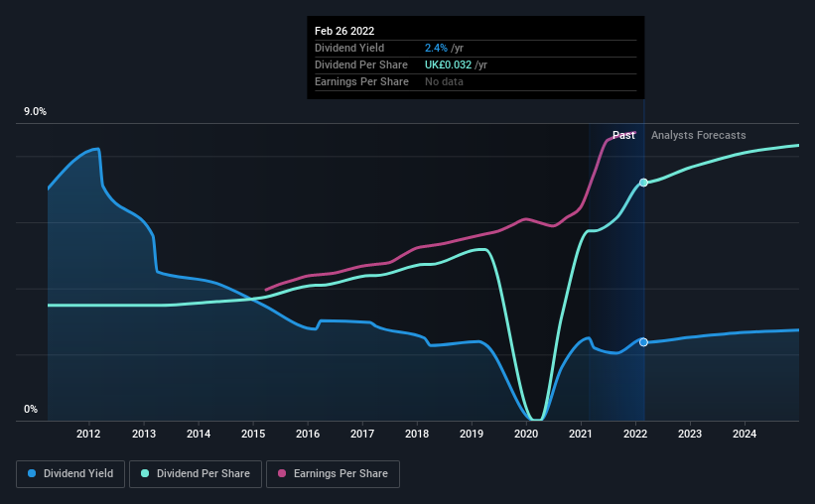
Task: Toggle the Dividend Per Share legend button
Action: coord(196,474)
